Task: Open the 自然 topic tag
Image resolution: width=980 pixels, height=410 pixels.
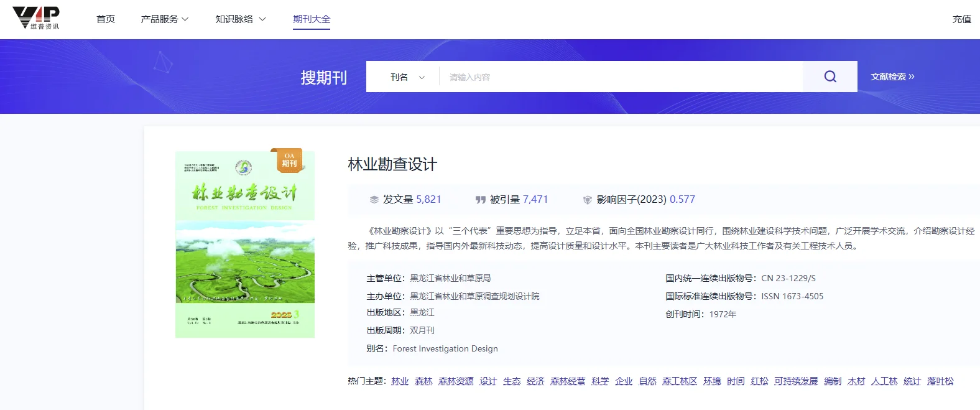Action: click(647, 381)
